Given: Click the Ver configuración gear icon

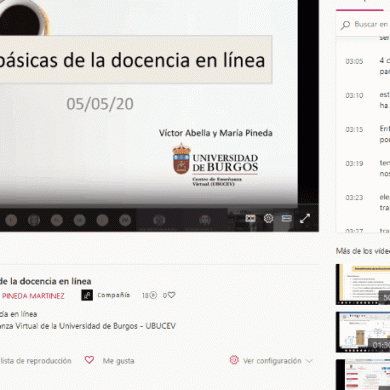Looking at the screenshot, I should pos(234,360).
